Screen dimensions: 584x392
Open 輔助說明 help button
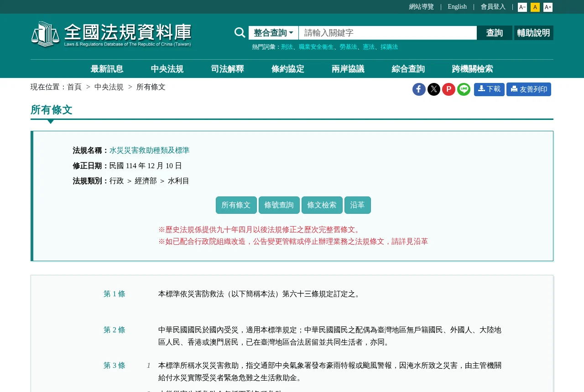(x=534, y=33)
